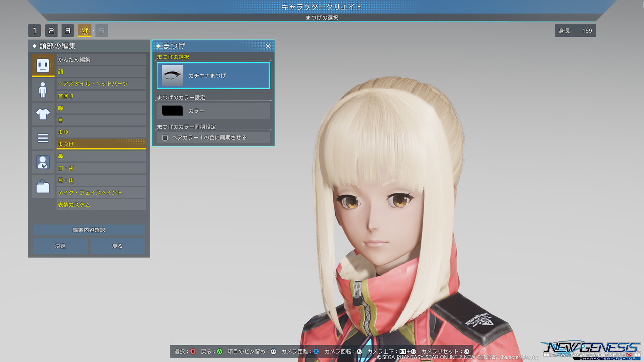Screen dimensions: 644x362
Task: Switch to the body figure icon category
Action: click(x=43, y=90)
